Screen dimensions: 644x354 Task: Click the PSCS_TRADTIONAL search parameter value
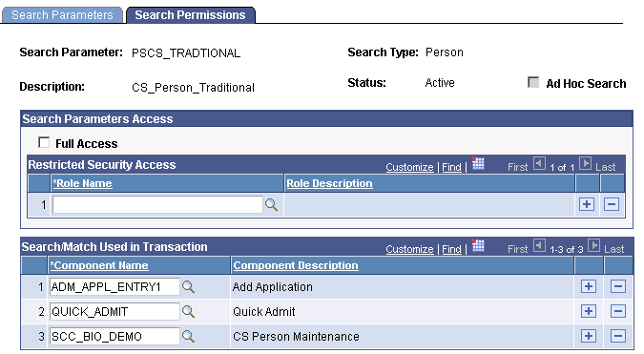click(186, 53)
